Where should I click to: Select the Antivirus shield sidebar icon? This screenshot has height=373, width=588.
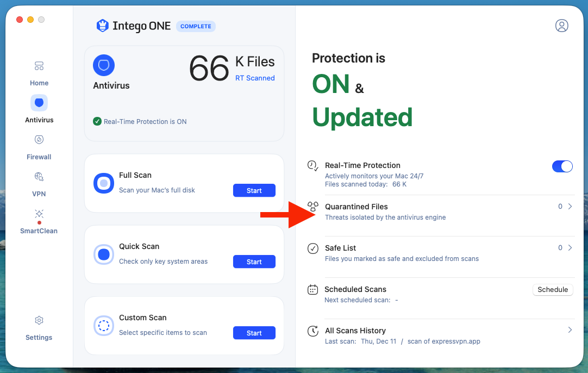point(39,102)
